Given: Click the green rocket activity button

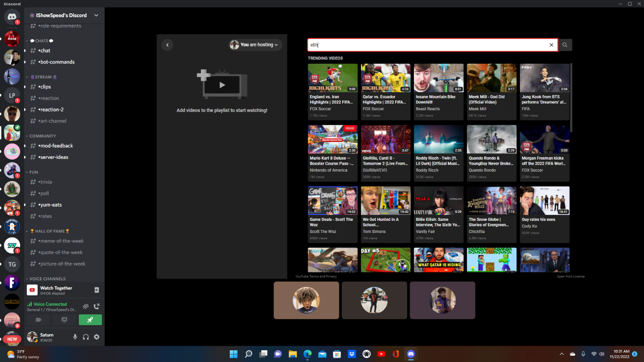Looking at the screenshot, I should [90, 320].
